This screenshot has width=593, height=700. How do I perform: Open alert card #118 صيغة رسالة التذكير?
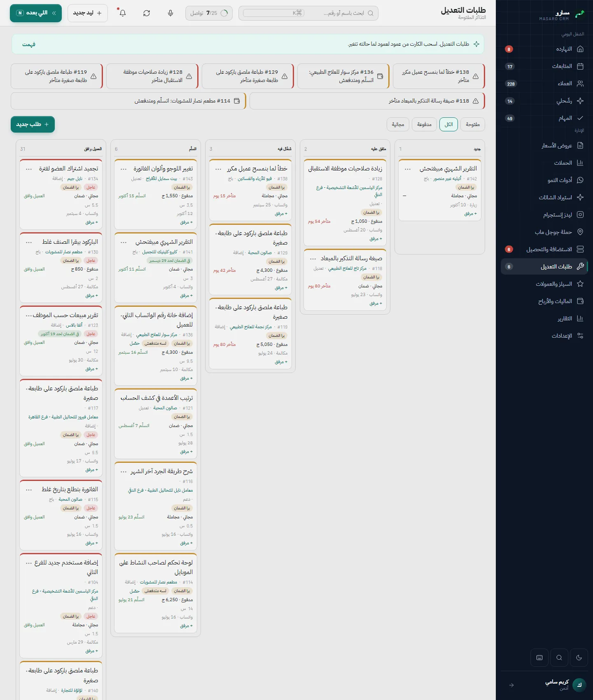(x=367, y=101)
